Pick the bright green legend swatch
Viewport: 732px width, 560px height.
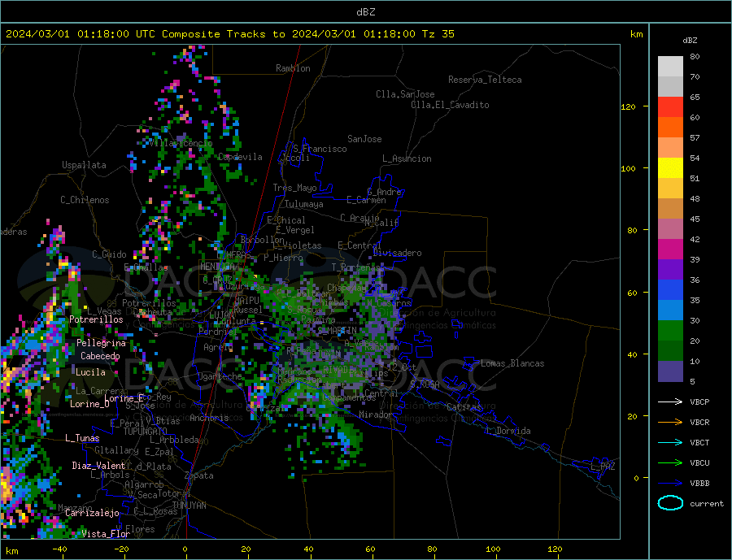(x=670, y=331)
